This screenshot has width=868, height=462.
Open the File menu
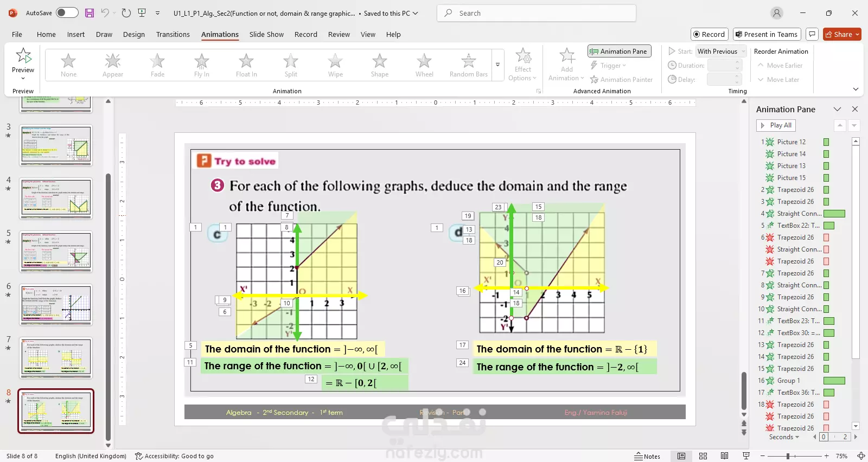click(x=17, y=34)
